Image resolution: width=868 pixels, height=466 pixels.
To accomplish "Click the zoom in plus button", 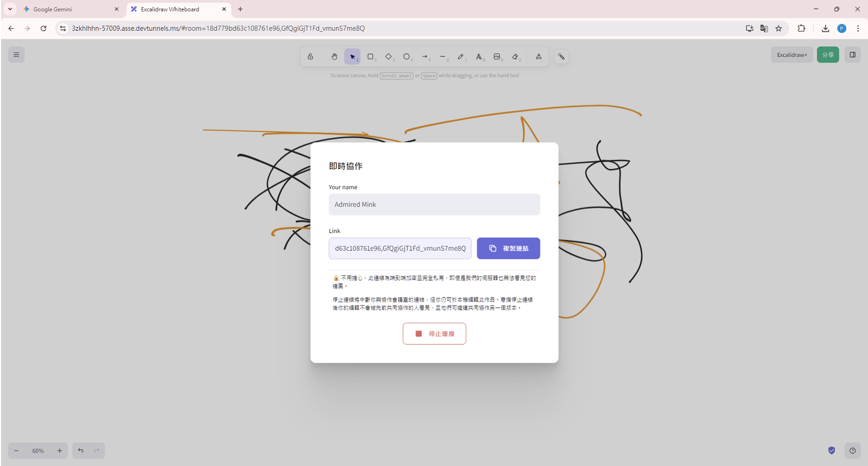I will click(60, 451).
